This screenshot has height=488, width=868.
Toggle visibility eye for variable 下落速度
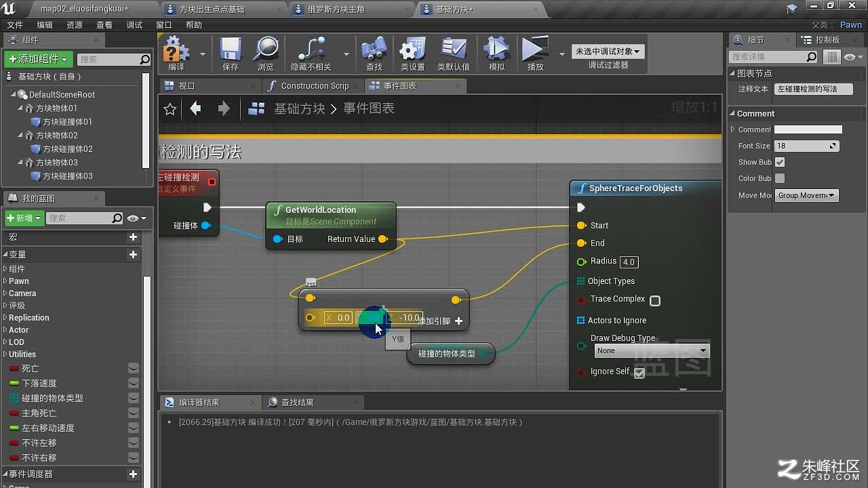[x=134, y=383]
